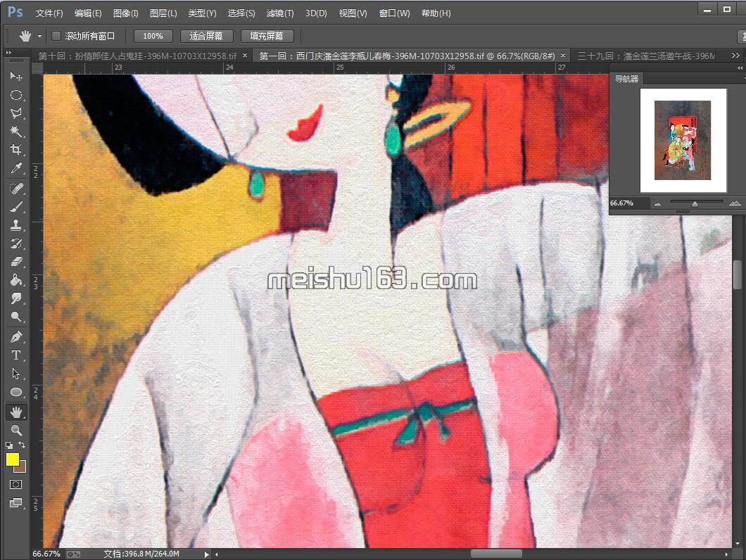Image resolution: width=746 pixels, height=560 pixels.
Task: Click the 填充屏幕 button
Action: click(267, 36)
